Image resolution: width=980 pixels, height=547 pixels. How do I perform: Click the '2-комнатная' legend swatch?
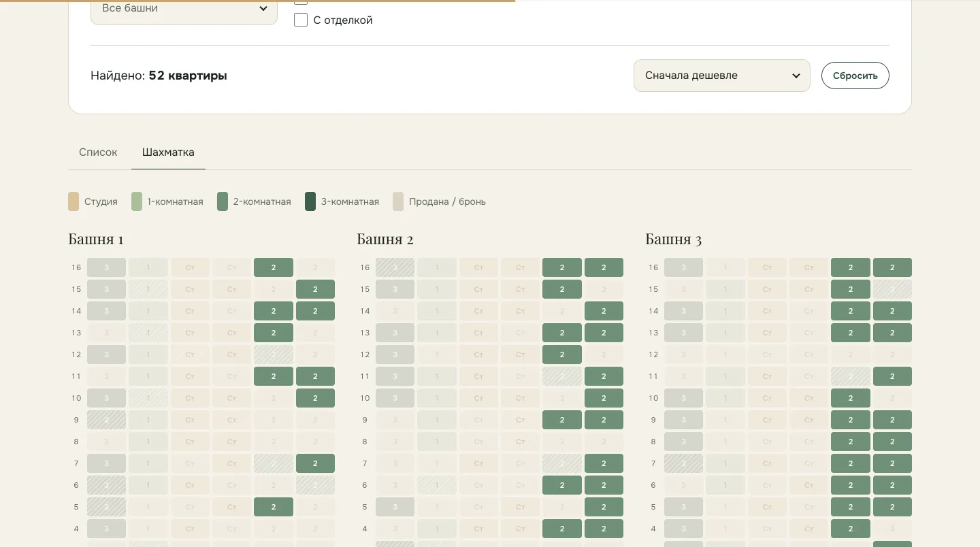click(x=223, y=201)
